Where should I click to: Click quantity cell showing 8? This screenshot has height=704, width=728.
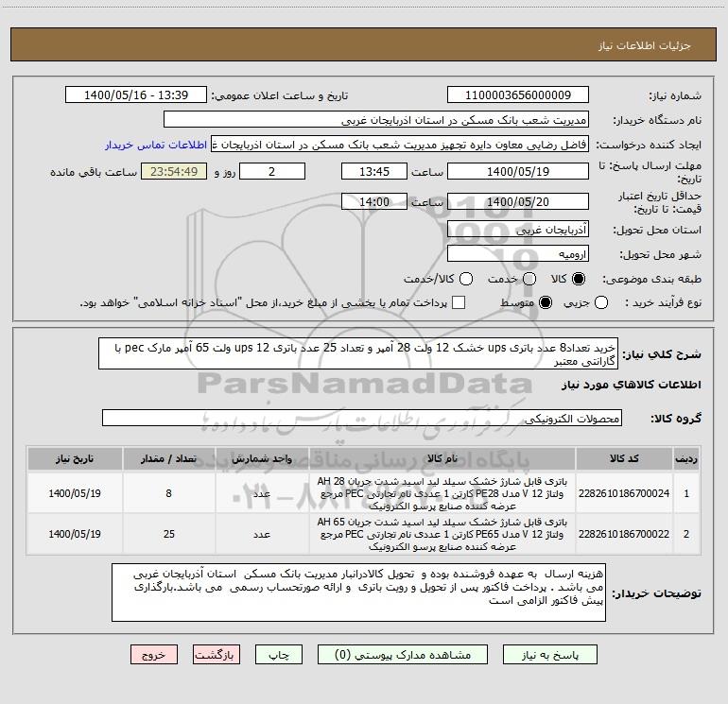[168, 493]
